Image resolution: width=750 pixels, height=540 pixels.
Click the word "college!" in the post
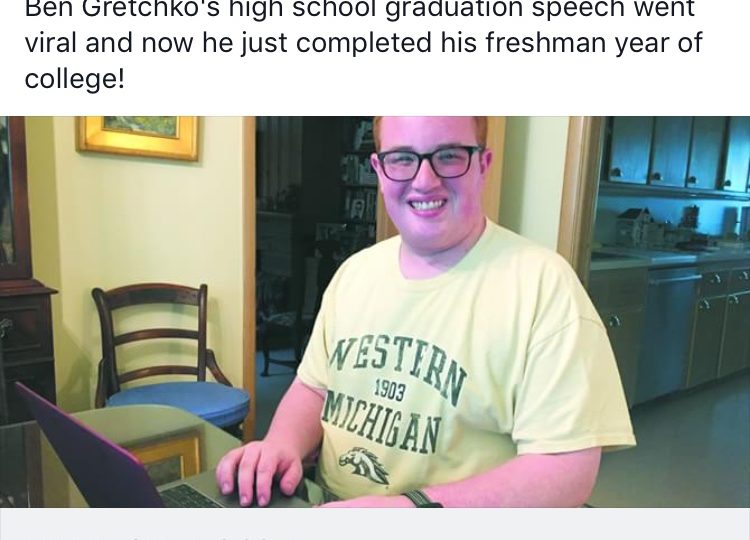click(x=74, y=77)
